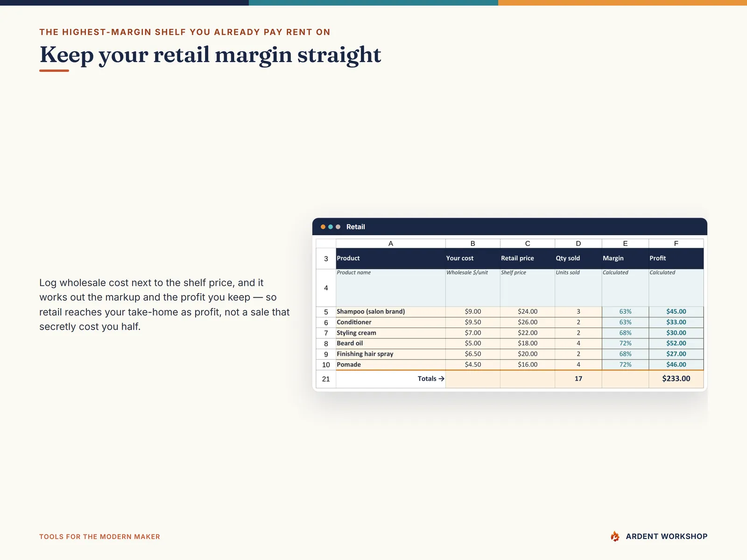747x560 pixels.
Task: Click the 'Tools for the Modern Maker' footer text
Action: pos(99,537)
